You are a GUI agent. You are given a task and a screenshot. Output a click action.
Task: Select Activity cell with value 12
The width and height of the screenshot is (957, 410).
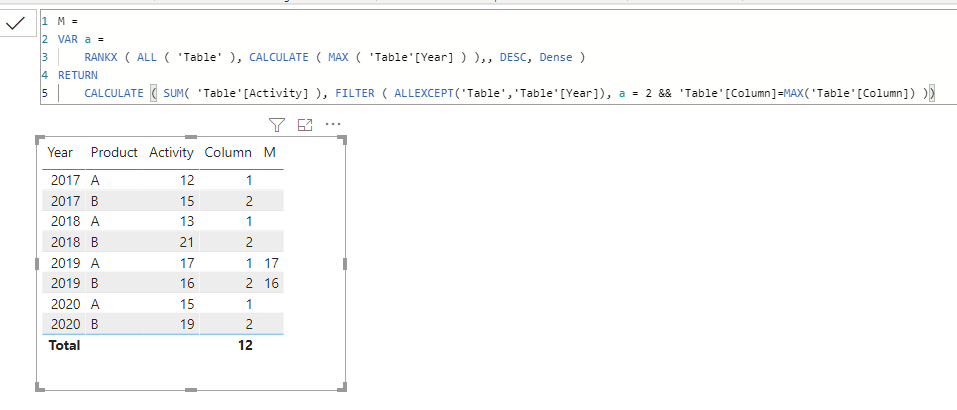[x=187, y=180]
